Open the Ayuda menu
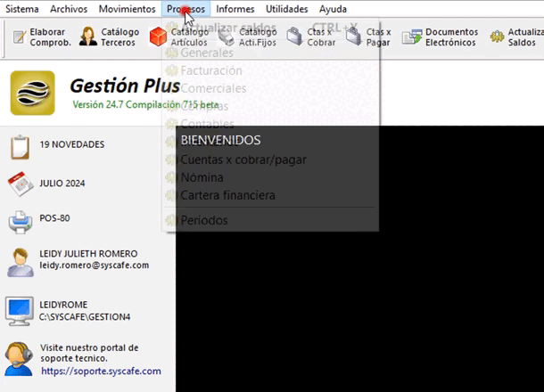 tap(333, 9)
